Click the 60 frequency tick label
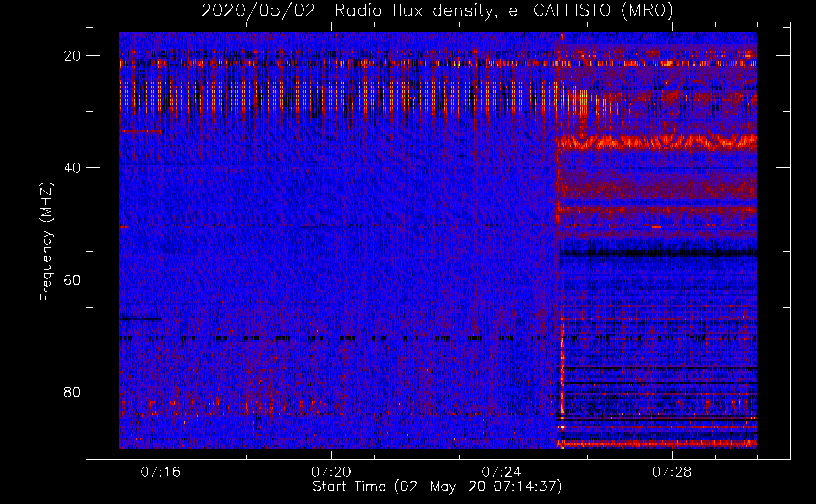 (72, 280)
